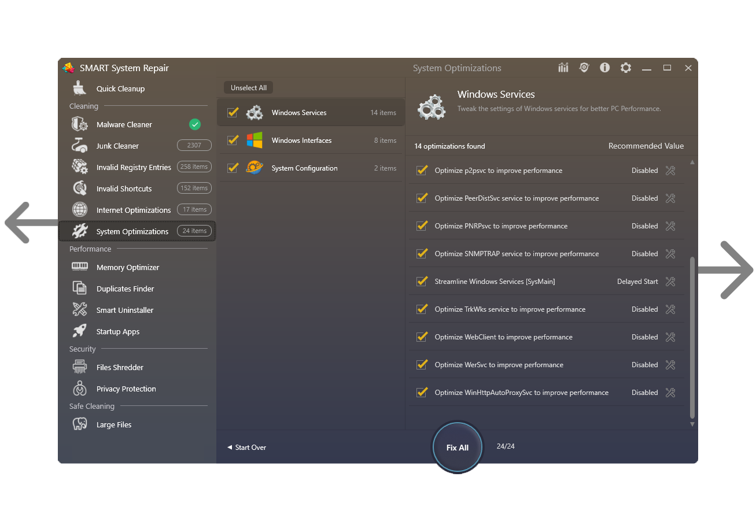Click the Duplicates Finder icon
The height and width of the screenshot is (532, 756).
(80, 288)
